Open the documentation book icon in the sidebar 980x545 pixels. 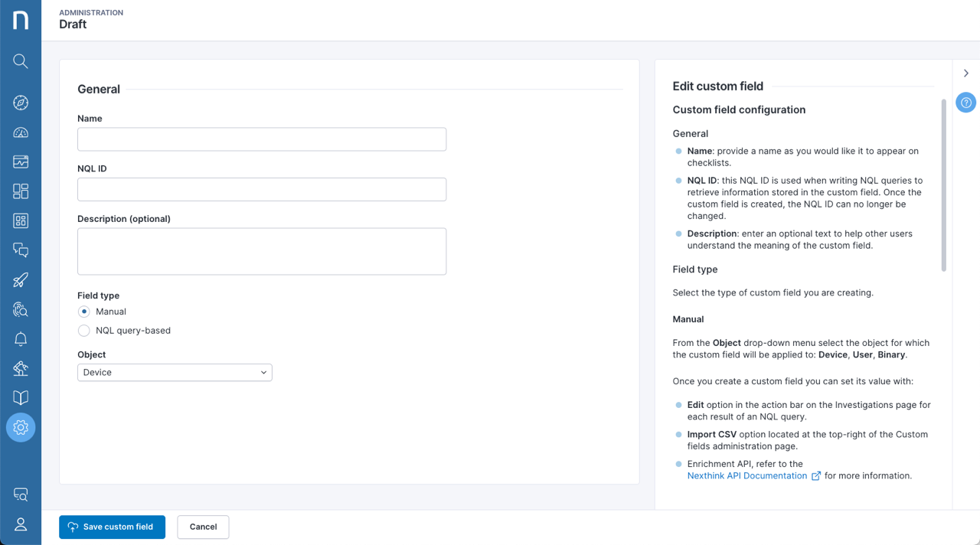21,397
